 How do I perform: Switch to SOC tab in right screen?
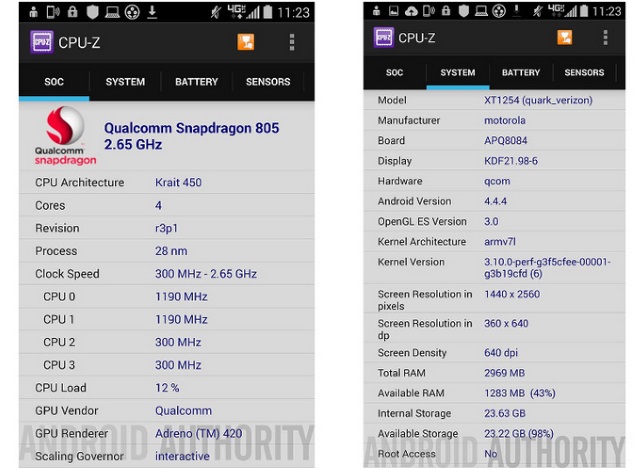click(x=394, y=72)
